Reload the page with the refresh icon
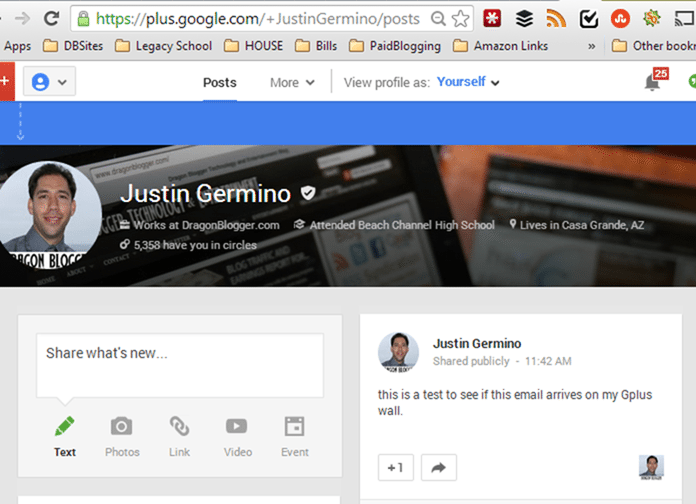The width and height of the screenshot is (696, 504). (51, 18)
